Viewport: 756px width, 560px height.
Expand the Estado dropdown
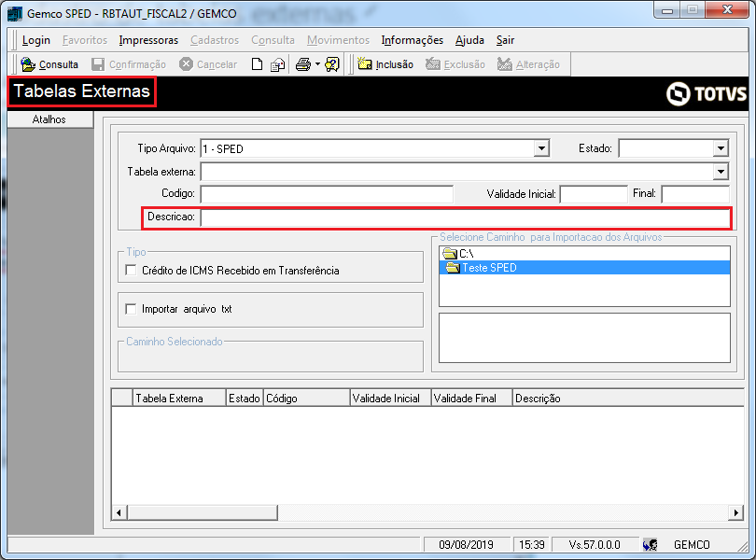pos(721,148)
